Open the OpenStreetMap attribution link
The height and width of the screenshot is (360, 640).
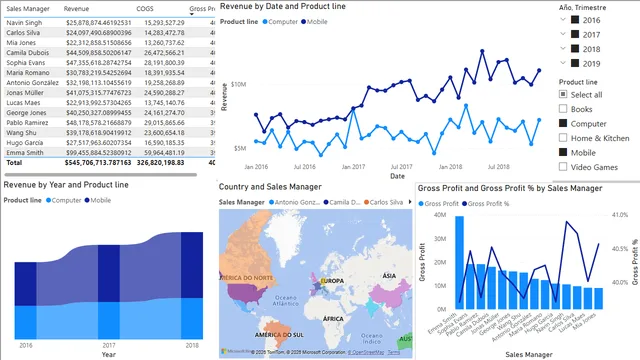pos(366,352)
